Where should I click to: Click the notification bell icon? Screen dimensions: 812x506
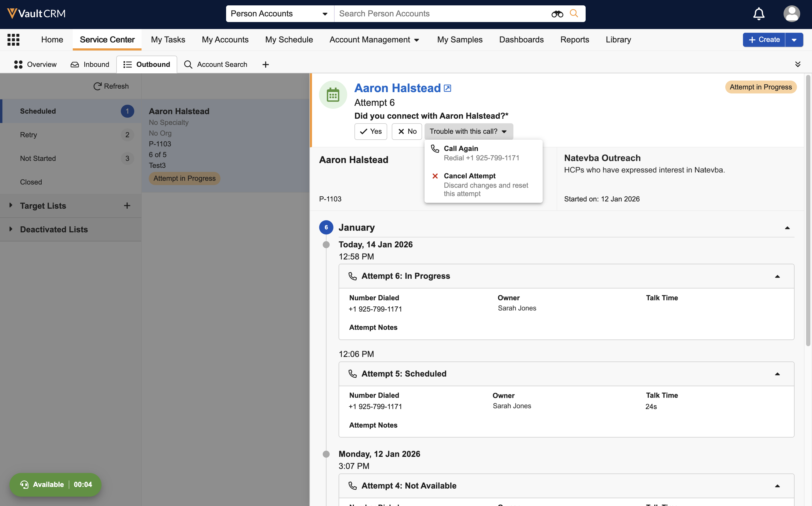pyautogui.click(x=759, y=14)
